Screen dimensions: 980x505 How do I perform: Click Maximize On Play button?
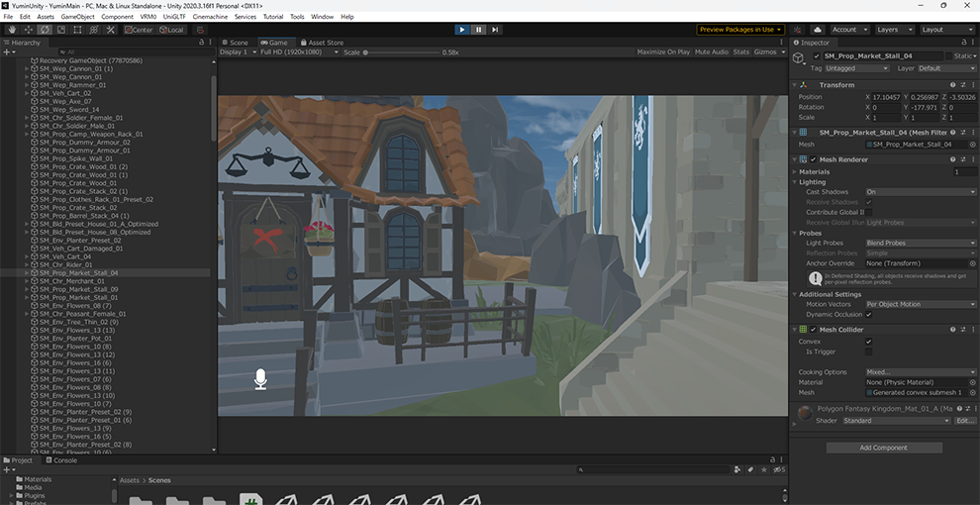(663, 51)
